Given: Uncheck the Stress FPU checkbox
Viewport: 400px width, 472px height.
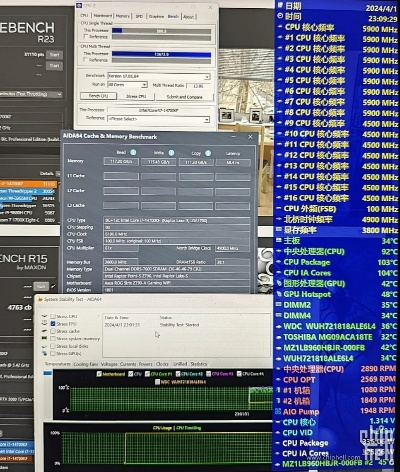Looking at the screenshot, I should [x=53, y=323].
